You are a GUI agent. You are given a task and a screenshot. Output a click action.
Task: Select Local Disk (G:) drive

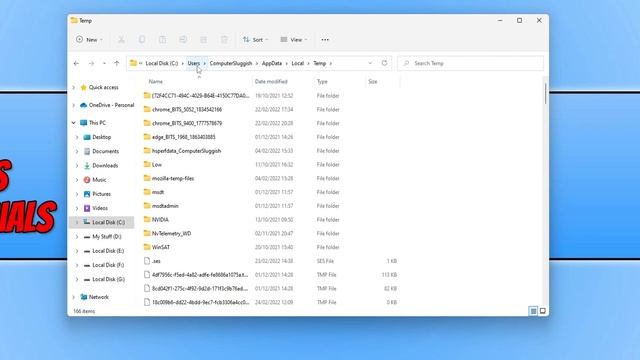104,280
